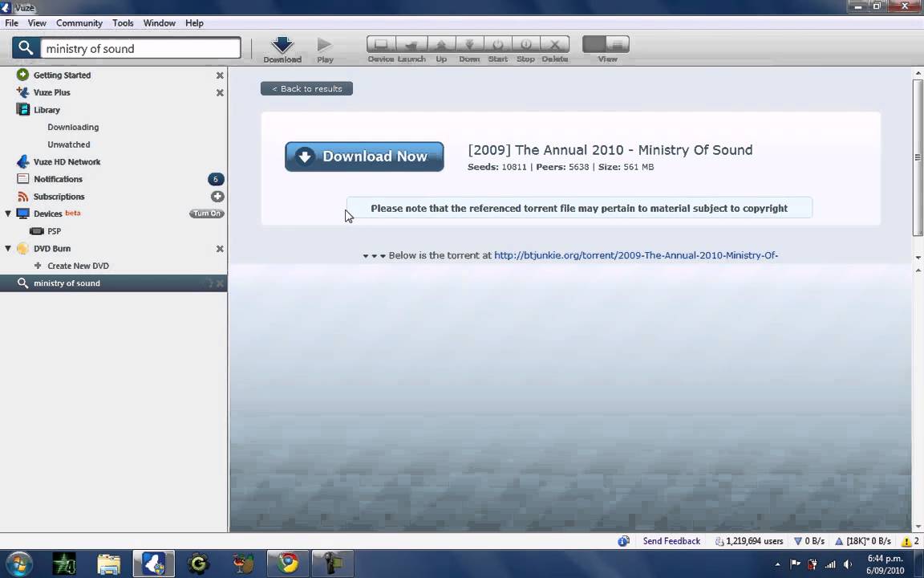Viewport: 924px width, 578px height.
Task: Click the Start toolbar icon
Action: pyautogui.click(x=498, y=44)
